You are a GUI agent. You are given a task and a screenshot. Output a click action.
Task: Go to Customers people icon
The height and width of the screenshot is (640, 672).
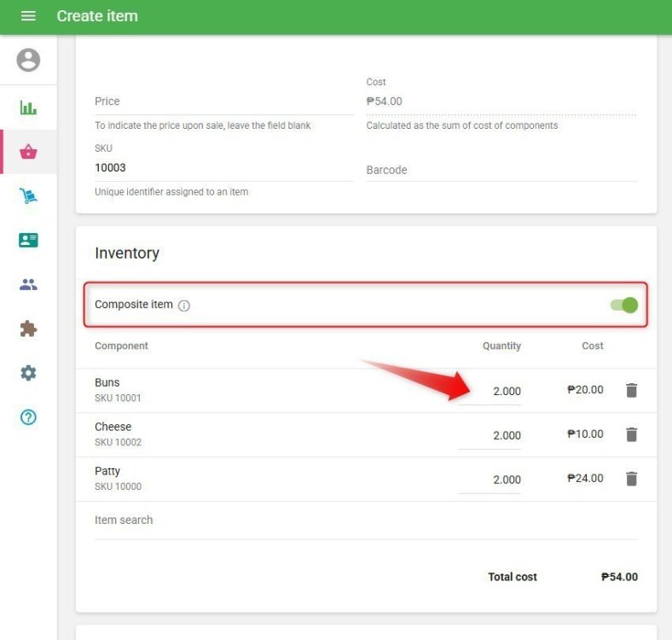28,284
